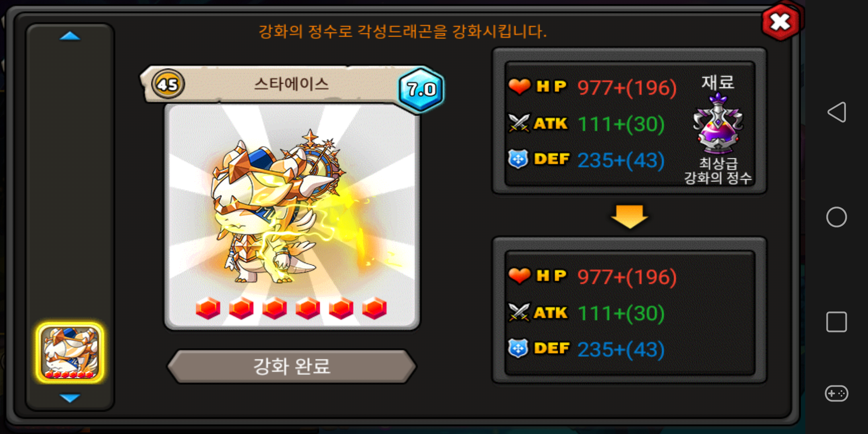This screenshot has height=434, width=868.
Task: Tap Android back navigation button
Action: pos(837,112)
